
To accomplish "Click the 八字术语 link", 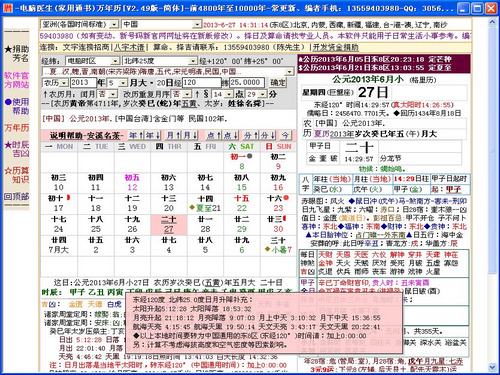I will click(129, 47).
